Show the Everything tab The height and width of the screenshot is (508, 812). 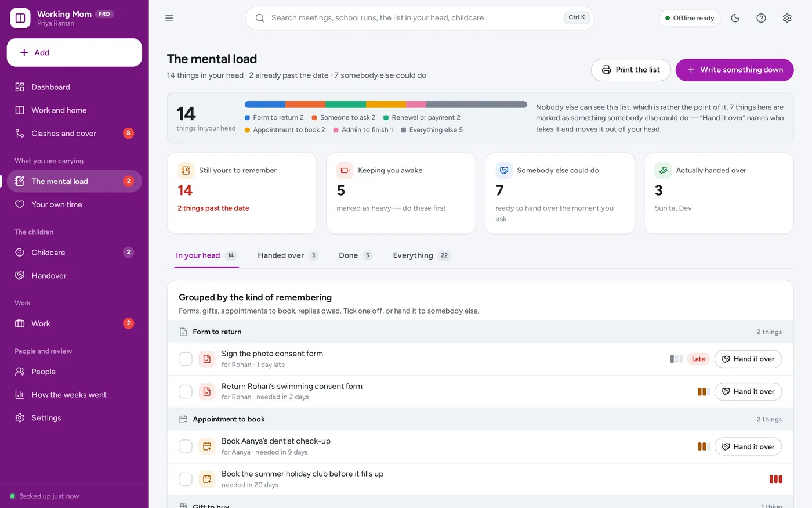pos(422,255)
